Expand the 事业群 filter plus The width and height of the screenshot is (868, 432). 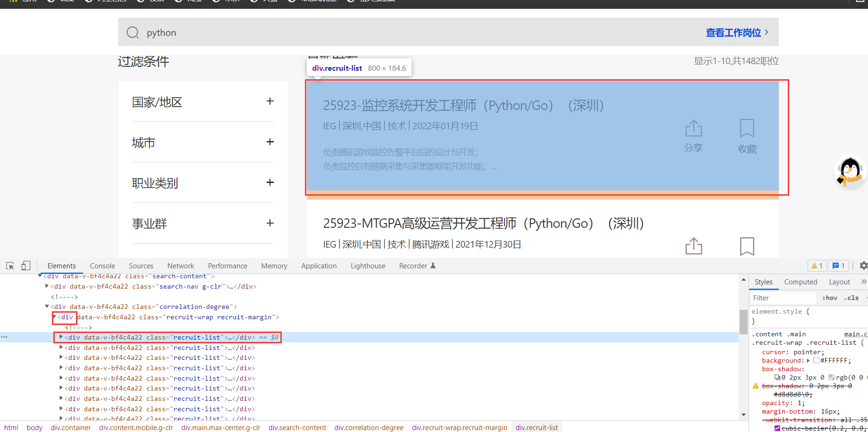(270, 223)
